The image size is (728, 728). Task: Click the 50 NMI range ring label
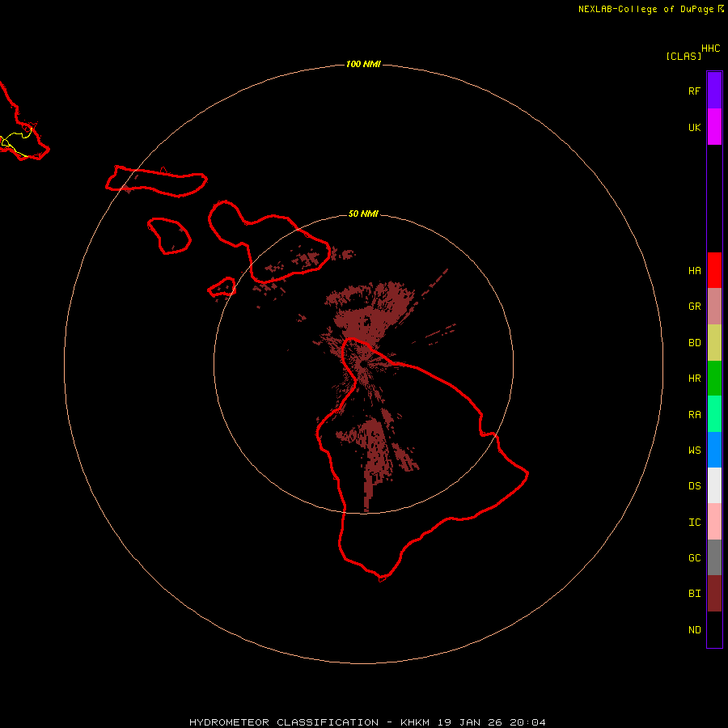click(363, 214)
